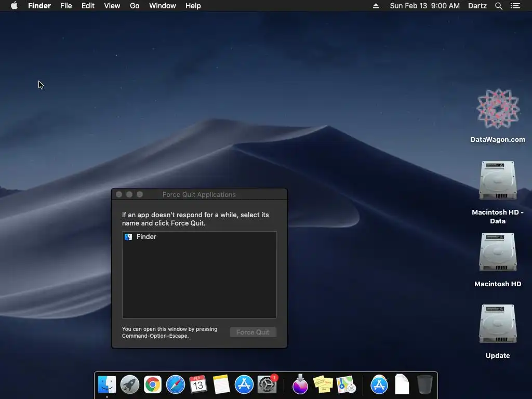Screen dimensions: 532x399
Task: Open Notes in the Dock
Action: (x=221, y=384)
